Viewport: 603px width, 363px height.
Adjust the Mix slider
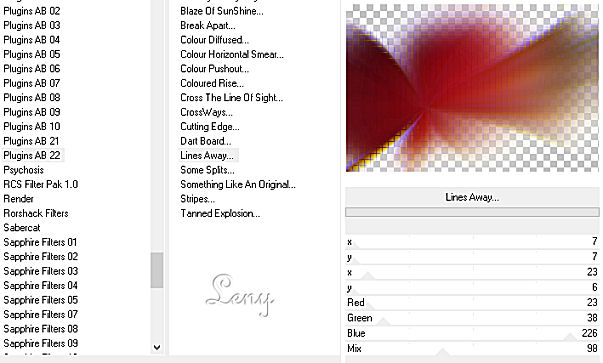coord(472,349)
